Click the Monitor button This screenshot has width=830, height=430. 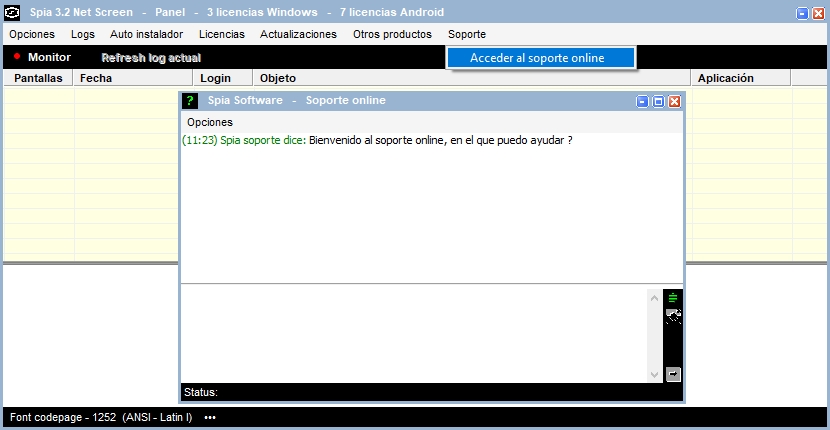coord(49,57)
